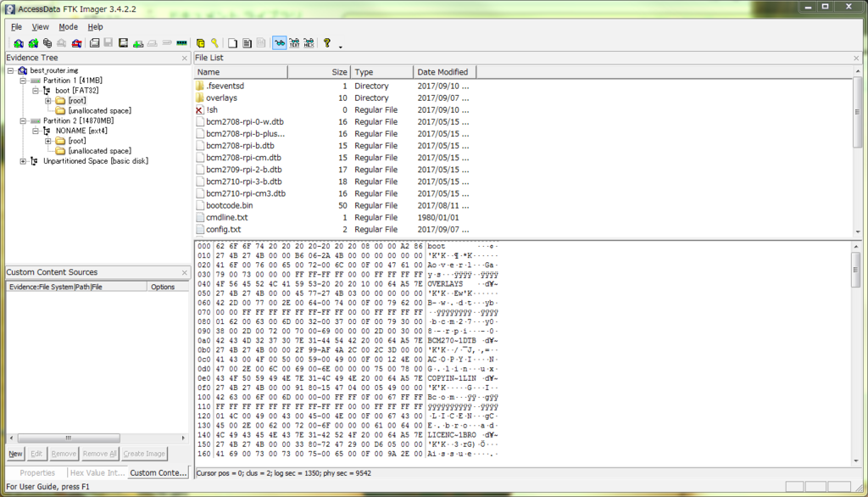Click the Create Image button
868x497 pixels.
tap(144, 454)
